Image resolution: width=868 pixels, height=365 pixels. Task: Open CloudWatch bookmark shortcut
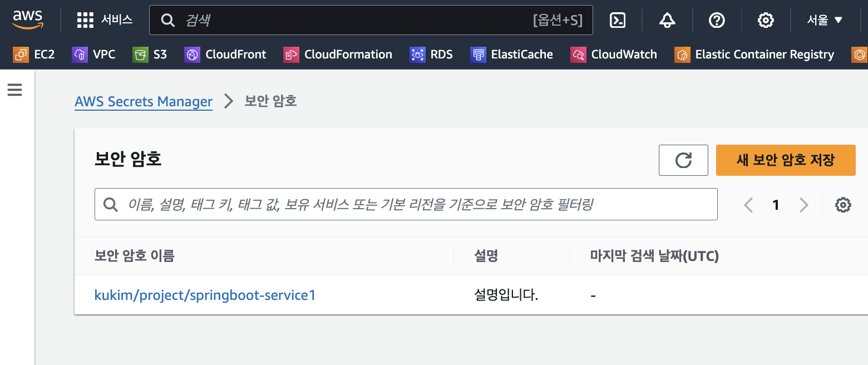click(614, 55)
